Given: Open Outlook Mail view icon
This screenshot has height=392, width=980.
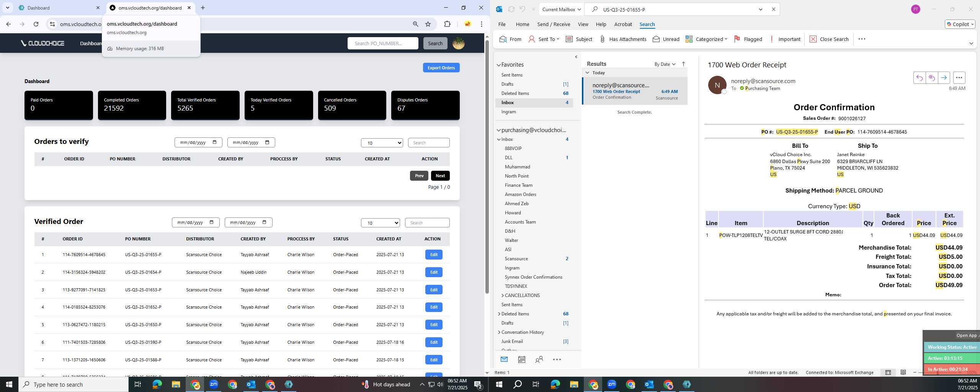Looking at the screenshot, I should click(x=504, y=359).
